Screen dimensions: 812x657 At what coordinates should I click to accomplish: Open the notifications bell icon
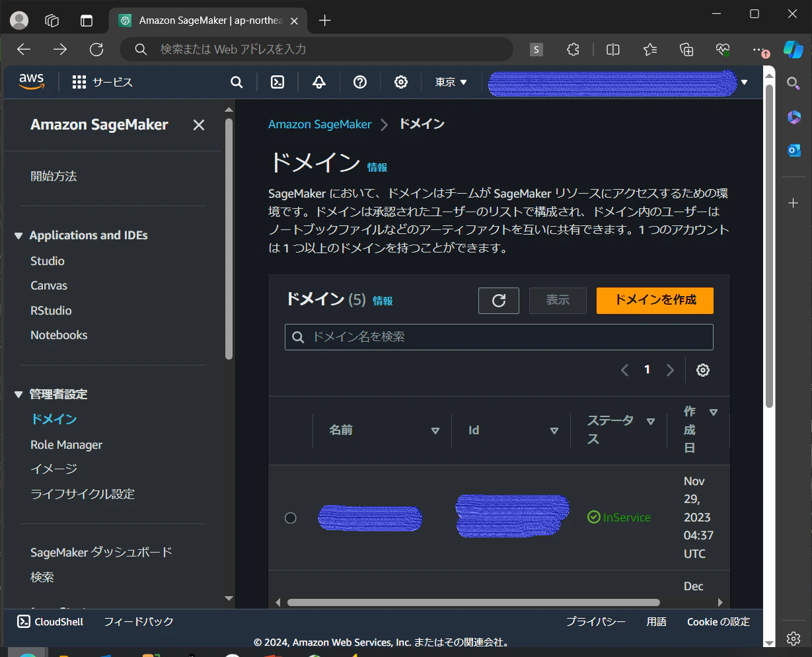click(319, 82)
